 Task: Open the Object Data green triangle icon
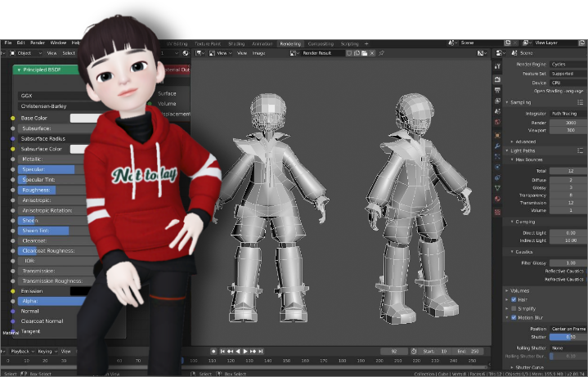coord(497,188)
